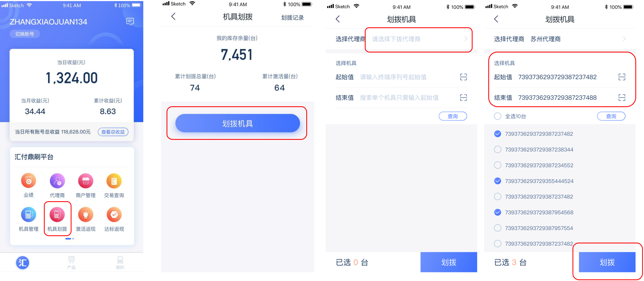Open the 交易查询 transaction query icon
Viewport: 644px width, 281px height.
coord(114,181)
